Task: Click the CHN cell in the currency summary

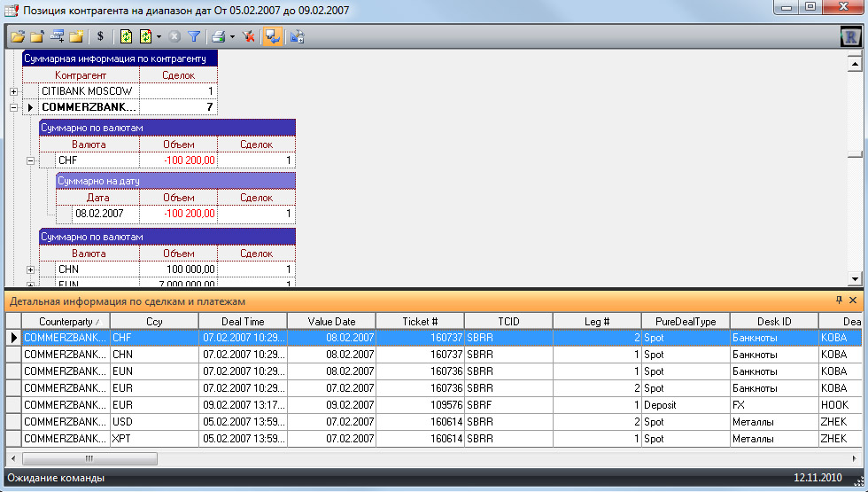Action: pos(97,269)
